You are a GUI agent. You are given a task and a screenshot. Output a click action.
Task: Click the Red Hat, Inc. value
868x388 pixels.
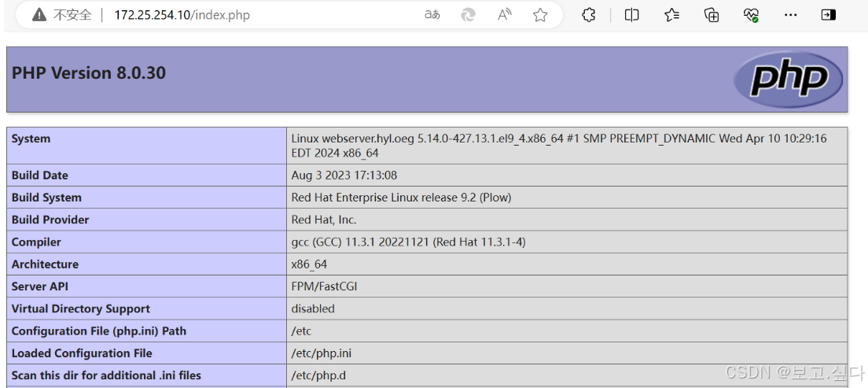(x=324, y=220)
